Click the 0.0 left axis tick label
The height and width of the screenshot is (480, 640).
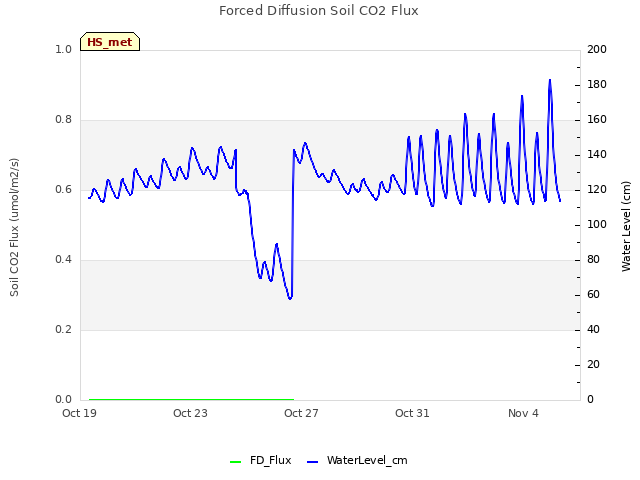point(64,400)
